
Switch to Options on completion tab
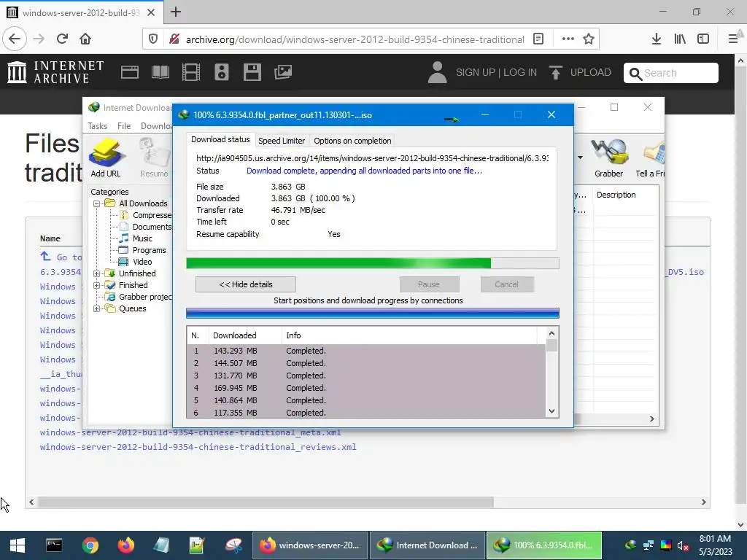[x=352, y=141]
